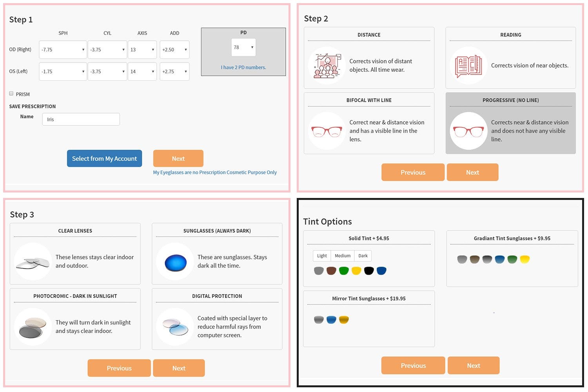Click the Photochromic - Dark in Sunlight heading
Image resolution: width=588 pixels, height=392 pixels.
[x=75, y=296]
